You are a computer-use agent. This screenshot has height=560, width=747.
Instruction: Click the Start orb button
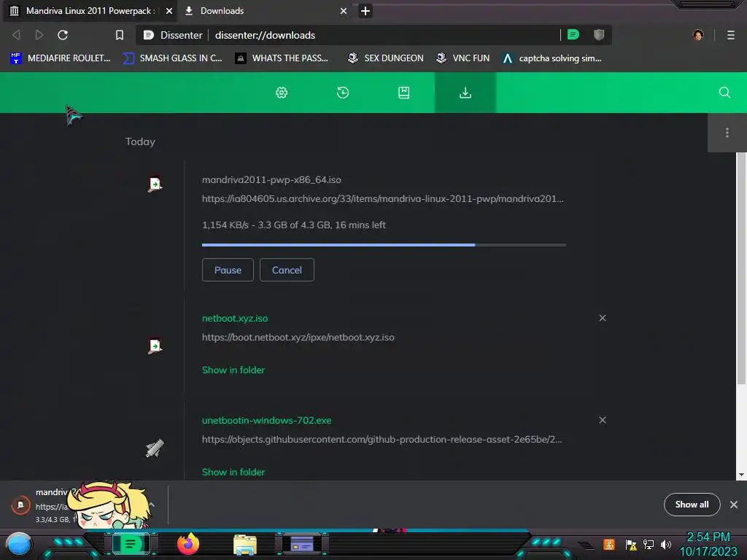pos(19,545)
